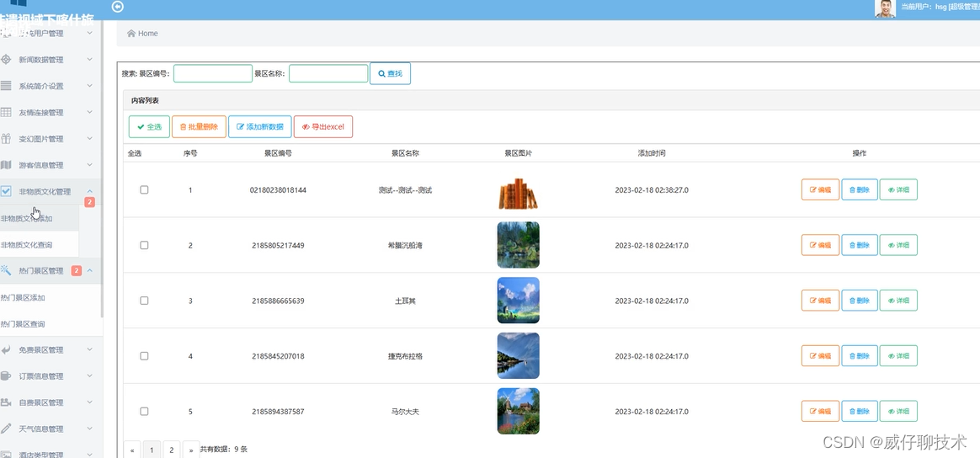Click 详细 for row 希腊沉船湾
The height and width of the screenshot is (458, 980).
[x=898, y=245]
